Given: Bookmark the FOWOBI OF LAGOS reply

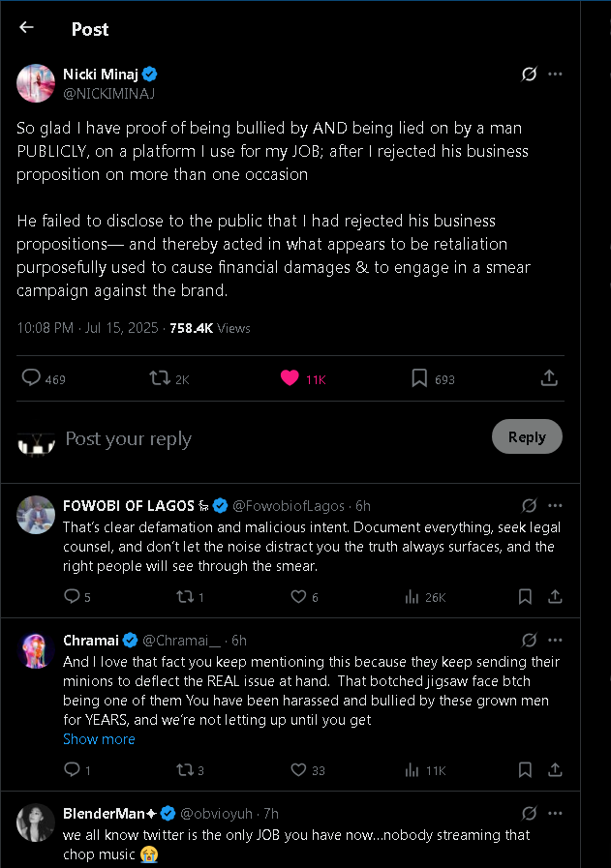Looking at the screenshot, I should pos(524,597).
